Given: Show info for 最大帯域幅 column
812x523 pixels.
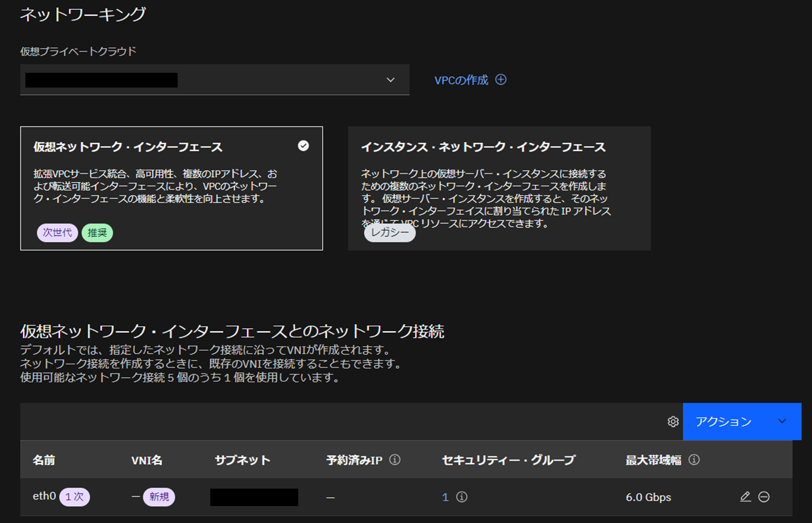Looking at the screenshot, I should (x=694, y=460).
